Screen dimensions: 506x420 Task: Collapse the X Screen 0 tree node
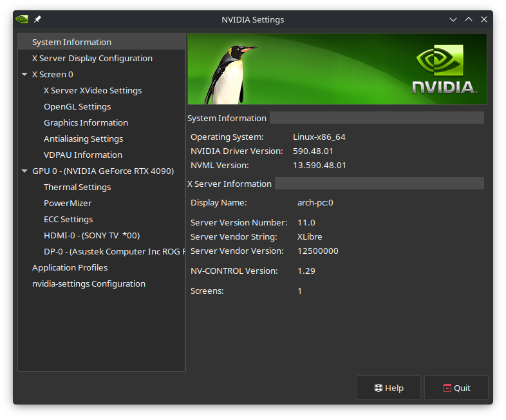tap(24, 75)
